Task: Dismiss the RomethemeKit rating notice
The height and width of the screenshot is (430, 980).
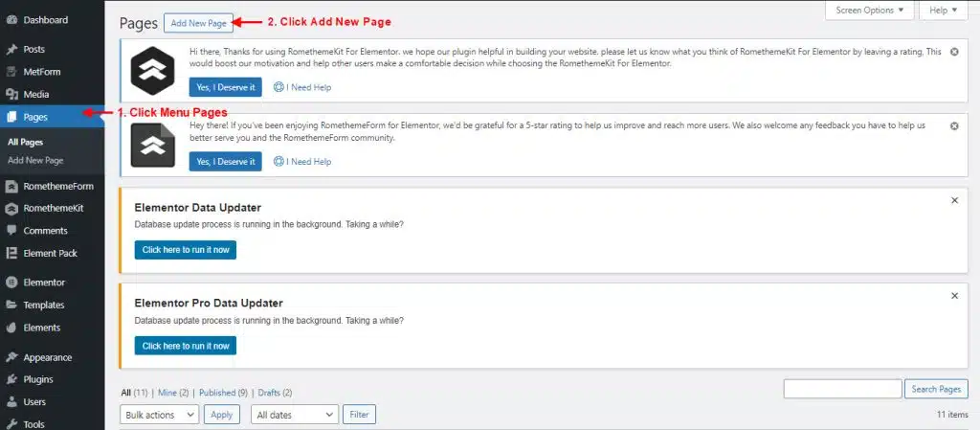Action: pos(954,52)
